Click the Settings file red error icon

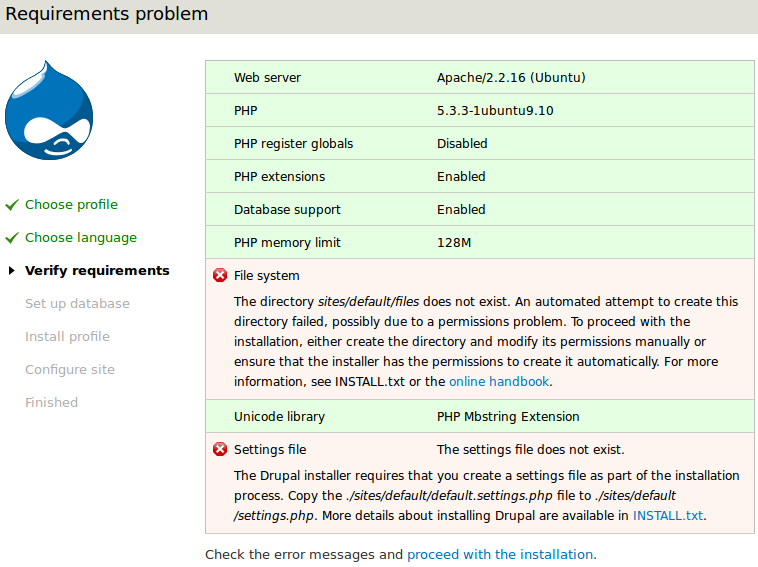click(x=220, y=449)
